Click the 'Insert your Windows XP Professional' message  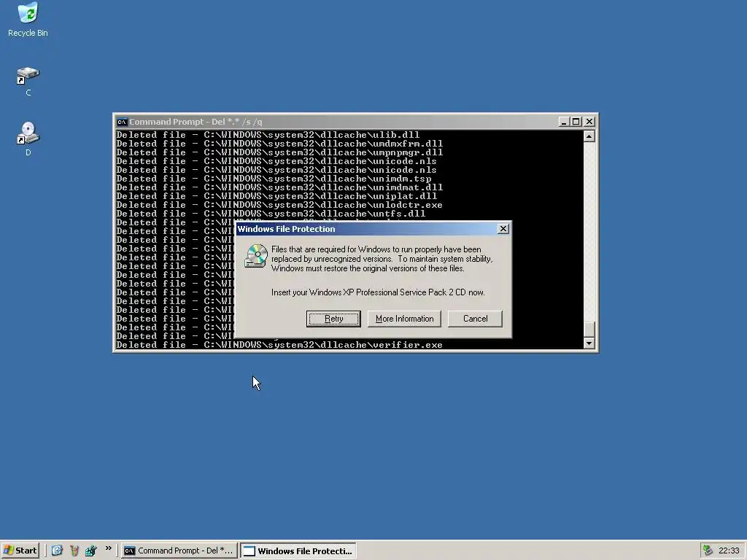[378, 292]
